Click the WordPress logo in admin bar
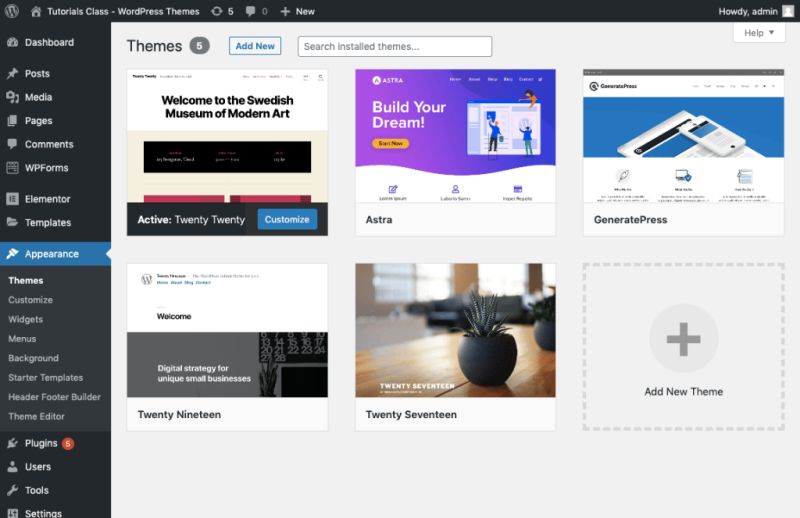This screenshot has height=518, width=800. (x=12, y=11)
